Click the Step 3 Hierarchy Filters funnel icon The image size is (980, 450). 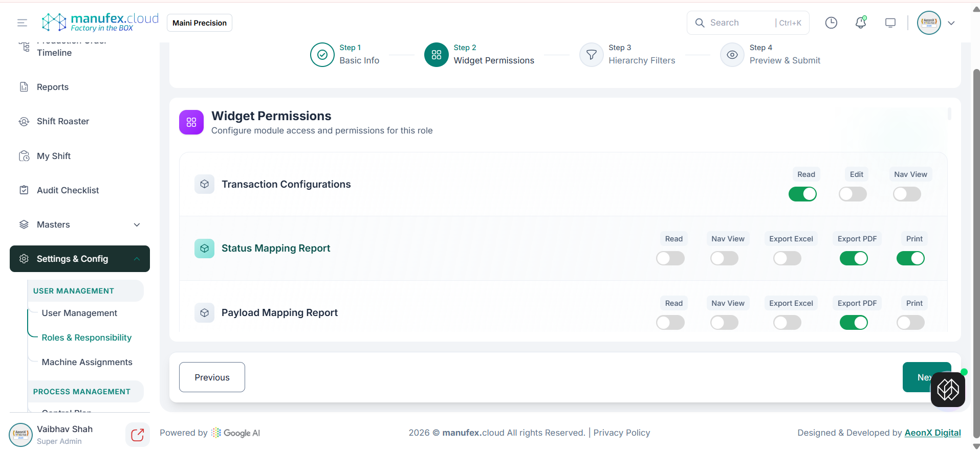click(x=591, y=55)
